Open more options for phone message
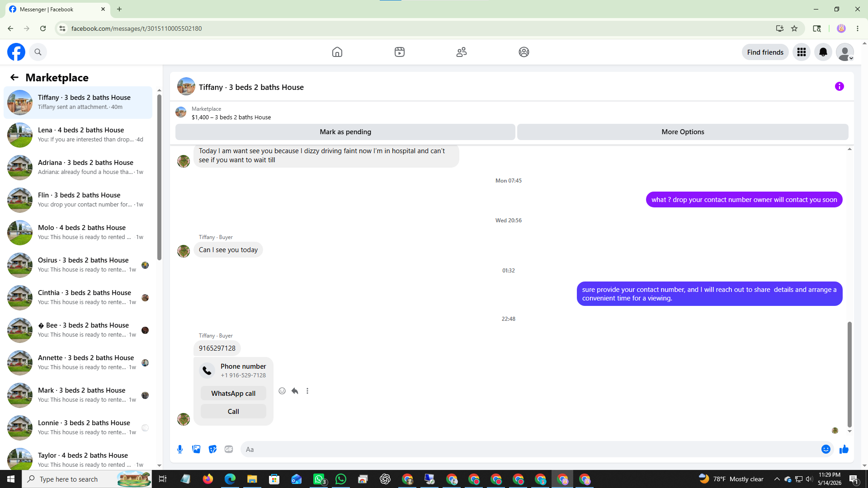Screen dimensions: 868x488 pos(307,391)
